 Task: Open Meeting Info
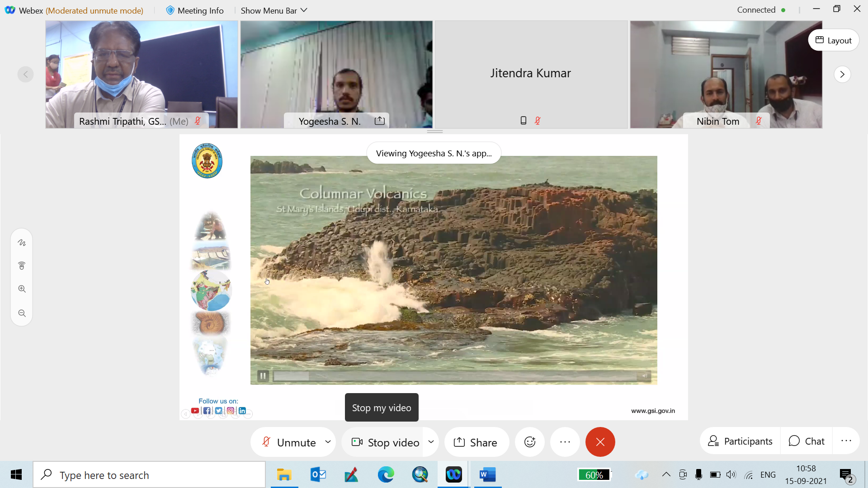click(195, 10)
